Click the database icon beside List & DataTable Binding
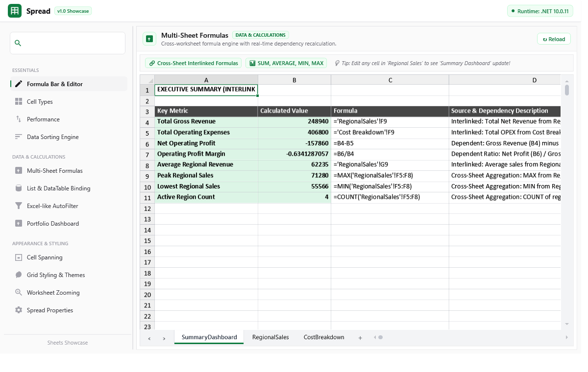 [x=19, y=188]
